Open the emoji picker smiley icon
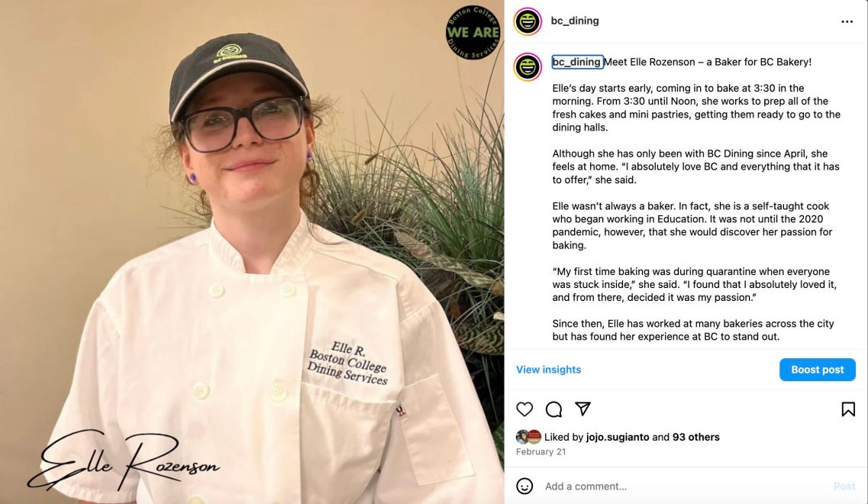The width and height of the screenshot is (868, 504). tap(524, 486)
